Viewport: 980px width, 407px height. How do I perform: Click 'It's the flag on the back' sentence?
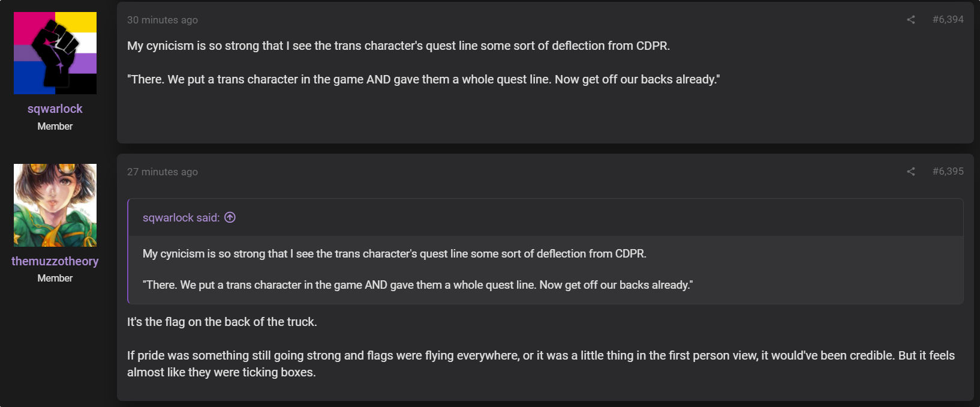tap(222, 322)
